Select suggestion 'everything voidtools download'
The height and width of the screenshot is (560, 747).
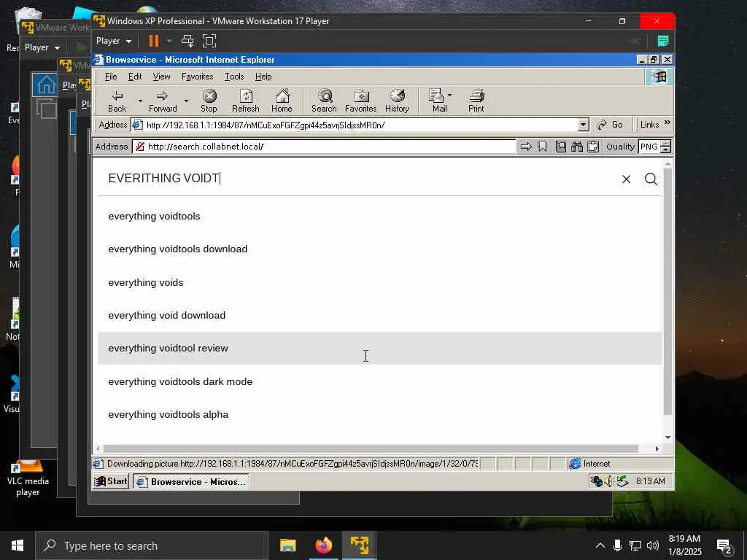[x=379, y=249]
